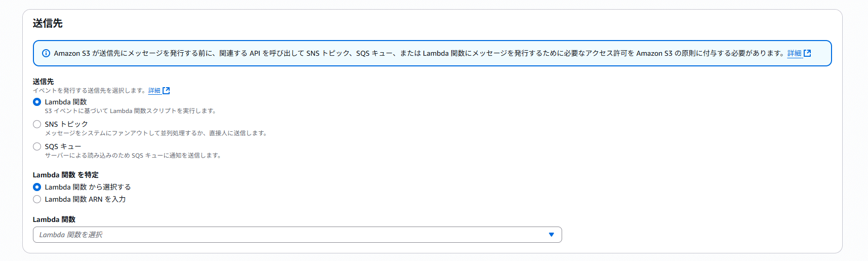This screenshot has height=261, width=868.
Task: Click external link icon in the info banner
Action: (807, 53)
